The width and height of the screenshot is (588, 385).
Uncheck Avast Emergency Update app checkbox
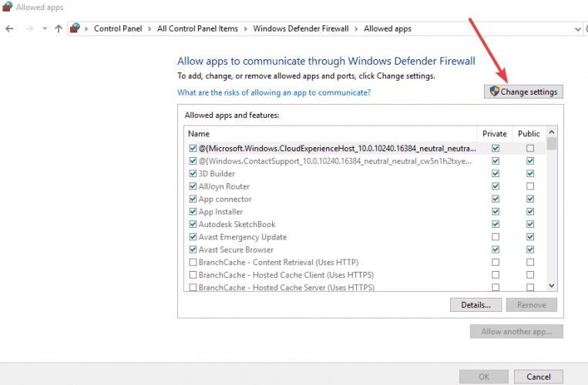click(x=193, y=236)
